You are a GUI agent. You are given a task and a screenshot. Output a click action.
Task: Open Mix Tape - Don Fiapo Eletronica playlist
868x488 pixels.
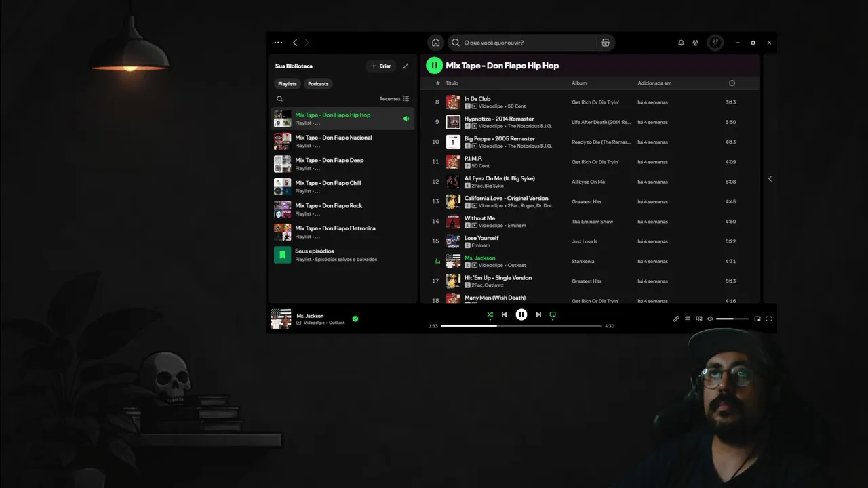click(x=342, y=232)
